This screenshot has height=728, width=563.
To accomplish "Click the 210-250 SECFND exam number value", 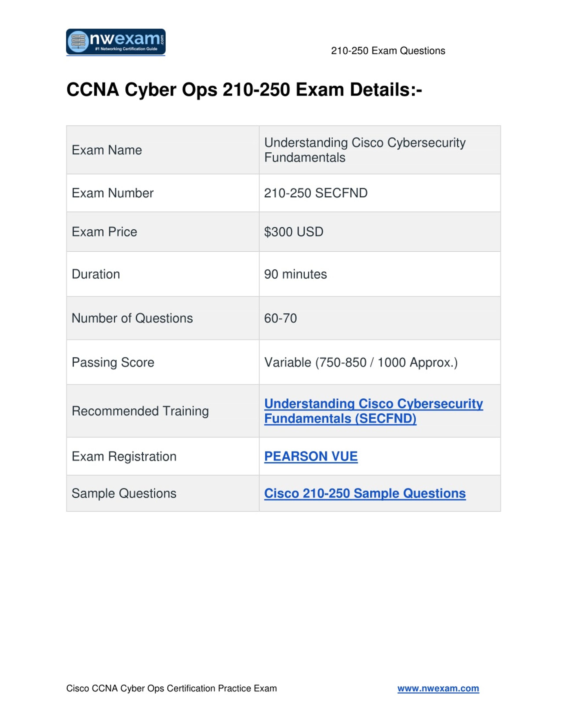I will pos(316,193).
